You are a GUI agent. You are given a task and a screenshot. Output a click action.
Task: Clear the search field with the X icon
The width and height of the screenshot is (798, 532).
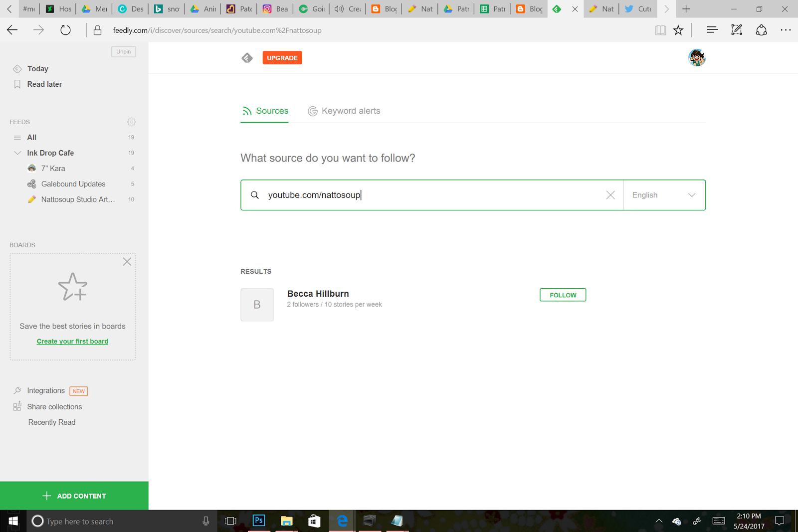(x=610, y=195)
